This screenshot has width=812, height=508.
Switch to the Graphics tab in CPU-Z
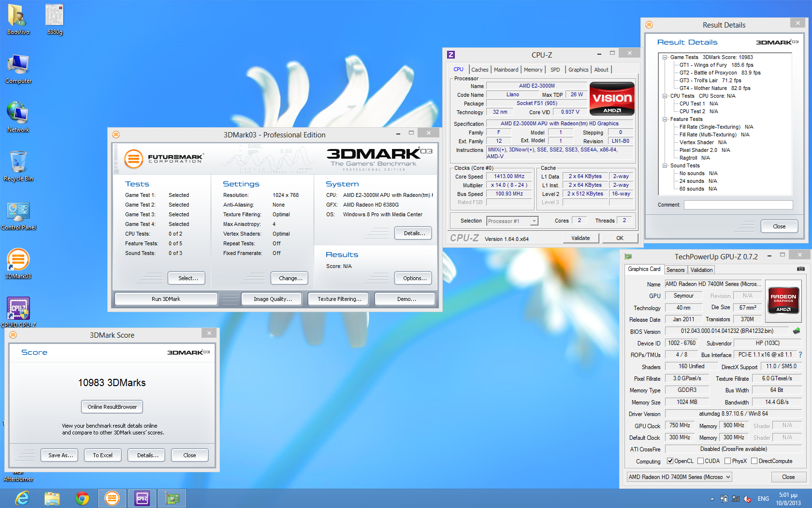(x=579, y=70)
